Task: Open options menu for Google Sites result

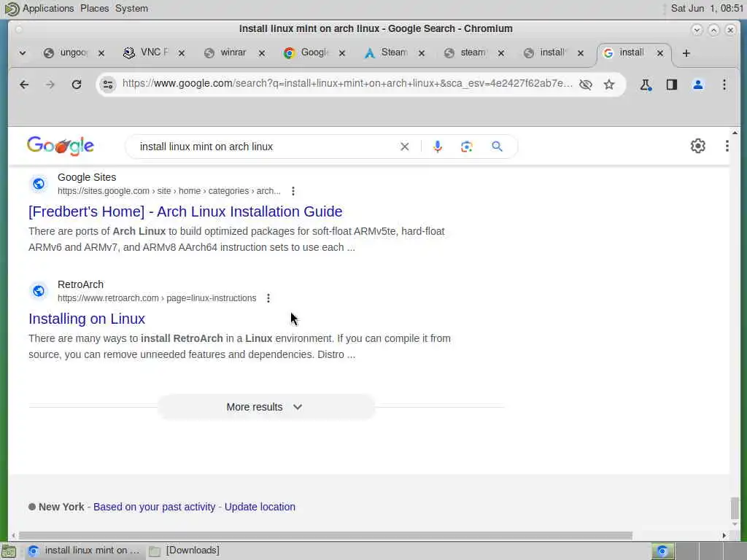Action: point(293,191)
